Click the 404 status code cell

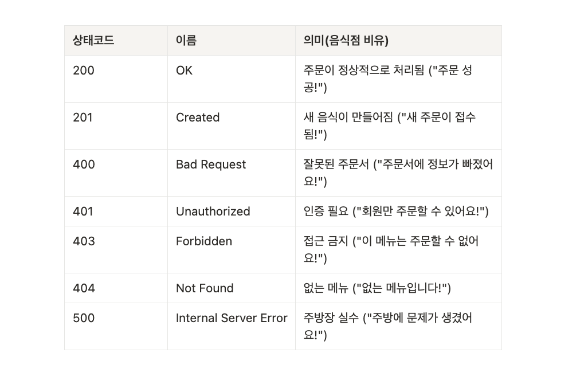(x=116, y=288)
